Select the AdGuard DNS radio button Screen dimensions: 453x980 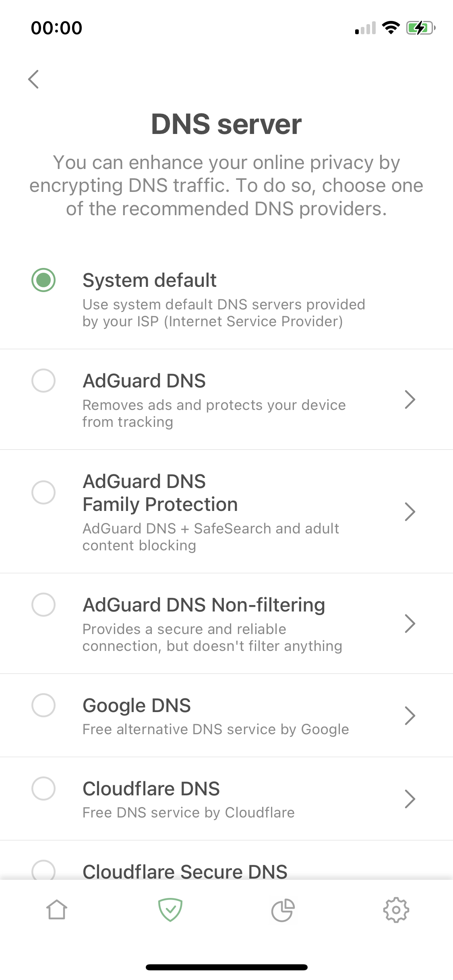pos(43,381)
